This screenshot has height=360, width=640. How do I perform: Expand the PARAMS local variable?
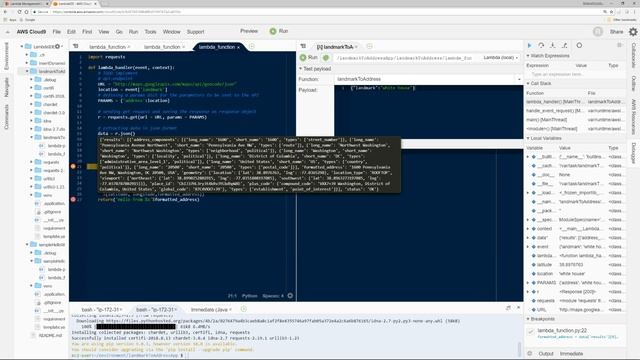pyautogui.click(x=528, y=282)
